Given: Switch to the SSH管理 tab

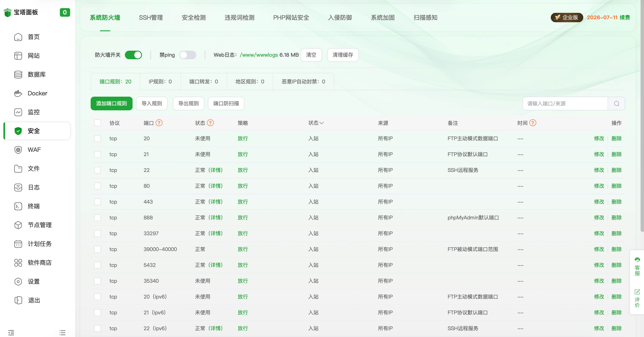Looking at the screenshot, I should 151,18.
